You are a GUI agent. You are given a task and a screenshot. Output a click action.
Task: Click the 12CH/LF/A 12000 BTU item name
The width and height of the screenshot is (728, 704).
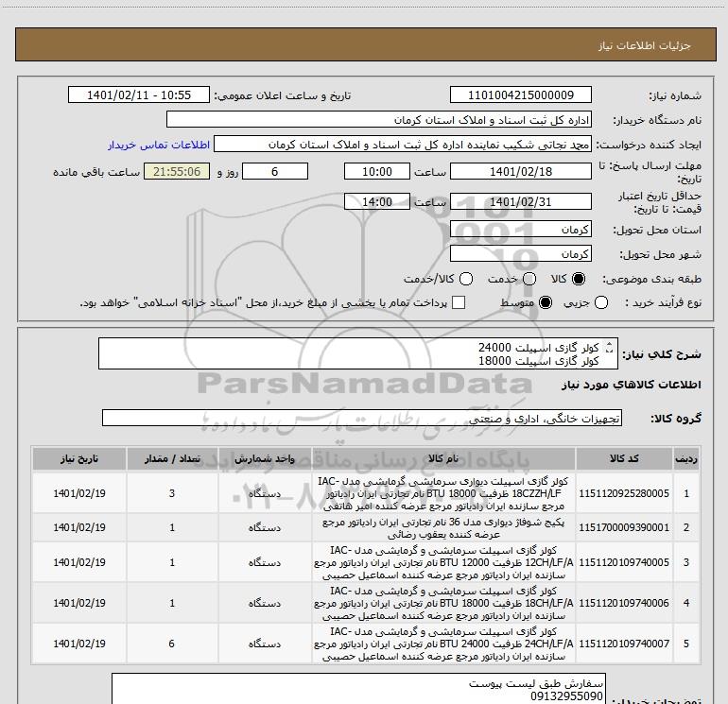[443, 562]
